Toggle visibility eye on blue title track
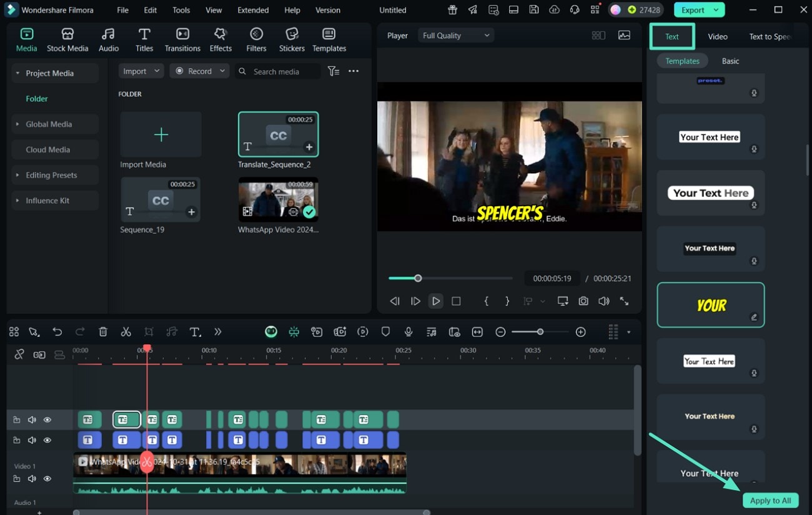The width and height of the screenshot is (812, 515). point(47,440)
